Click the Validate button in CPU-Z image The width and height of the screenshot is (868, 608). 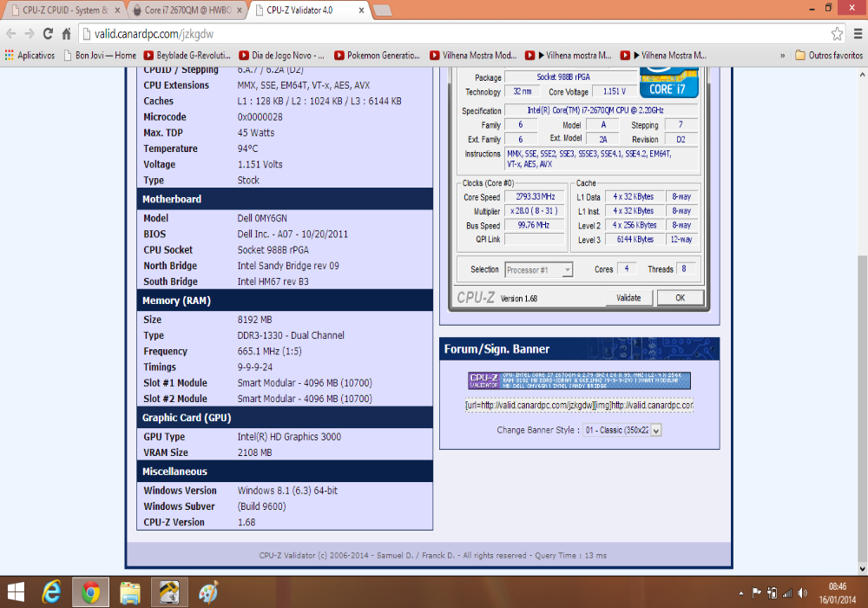tap(628, 298)
